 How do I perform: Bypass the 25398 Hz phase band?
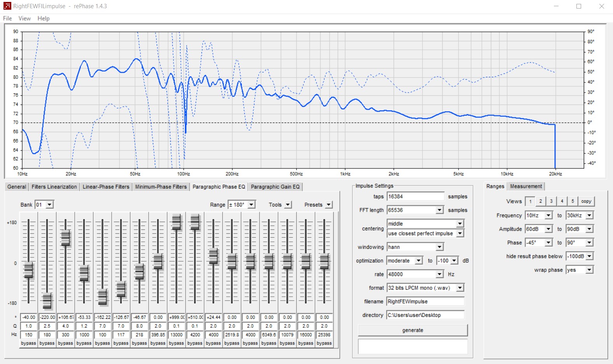tap(324, 343)
